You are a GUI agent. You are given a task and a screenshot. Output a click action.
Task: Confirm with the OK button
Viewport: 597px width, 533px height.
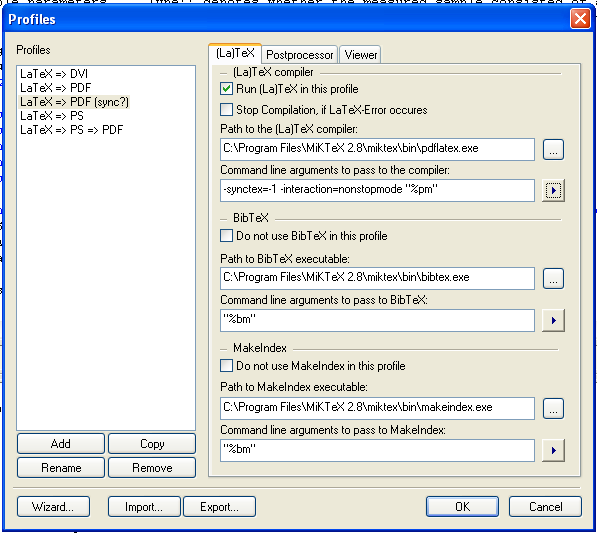(462, 507)
